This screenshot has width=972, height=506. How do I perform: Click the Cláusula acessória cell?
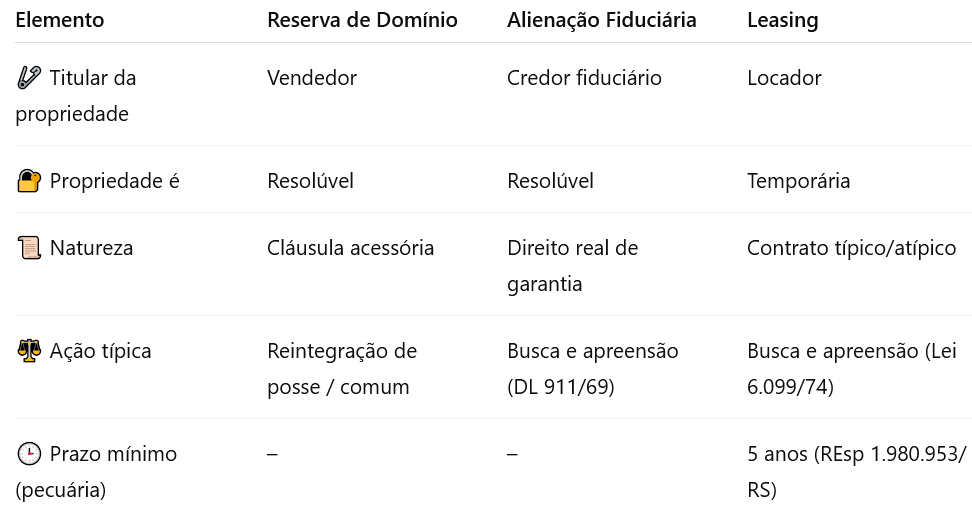350,247
